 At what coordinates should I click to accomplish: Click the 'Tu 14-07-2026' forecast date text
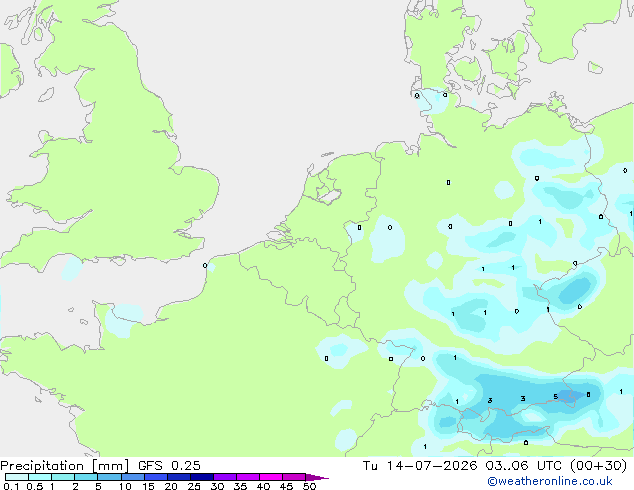420,466
